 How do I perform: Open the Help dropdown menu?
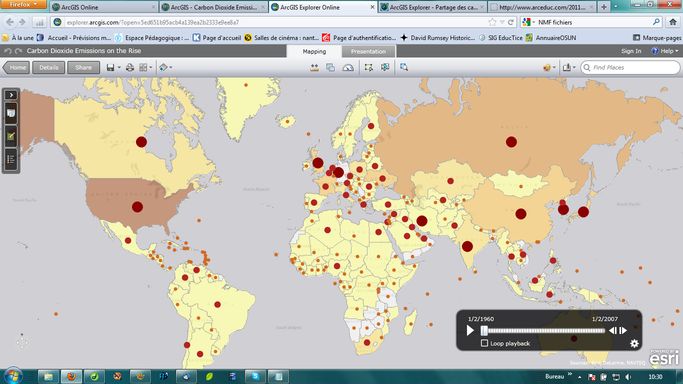(x=665, y=51)
